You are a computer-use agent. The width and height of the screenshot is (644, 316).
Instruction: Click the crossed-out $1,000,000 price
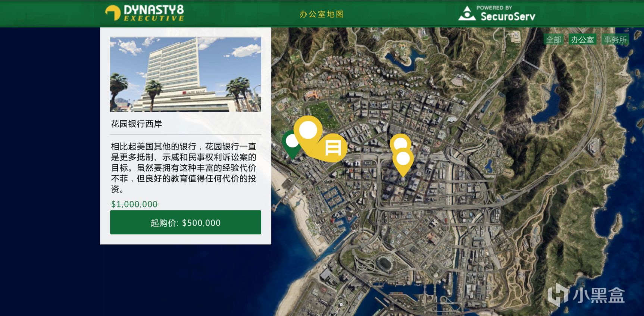tap(135, 204)
